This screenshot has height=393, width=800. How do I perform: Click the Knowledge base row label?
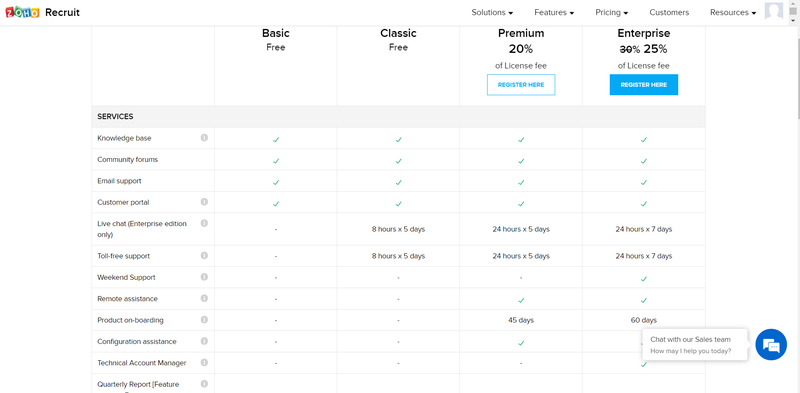124,138
